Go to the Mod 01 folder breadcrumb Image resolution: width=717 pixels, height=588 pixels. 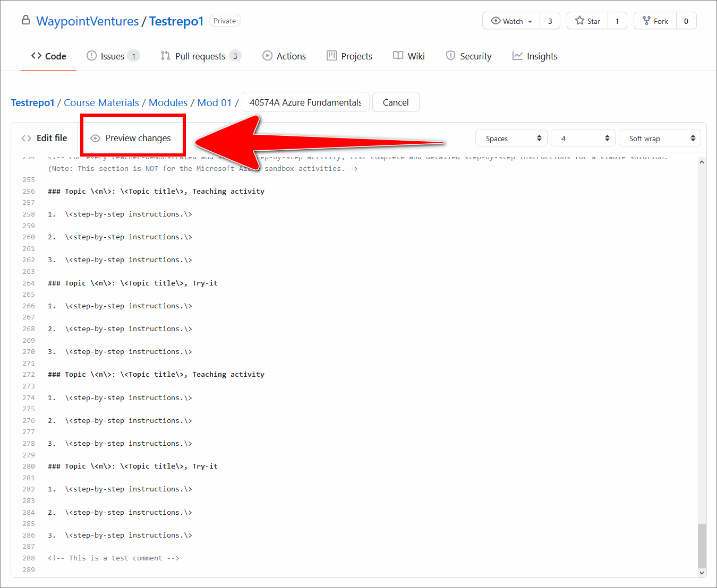pos(215,102)
